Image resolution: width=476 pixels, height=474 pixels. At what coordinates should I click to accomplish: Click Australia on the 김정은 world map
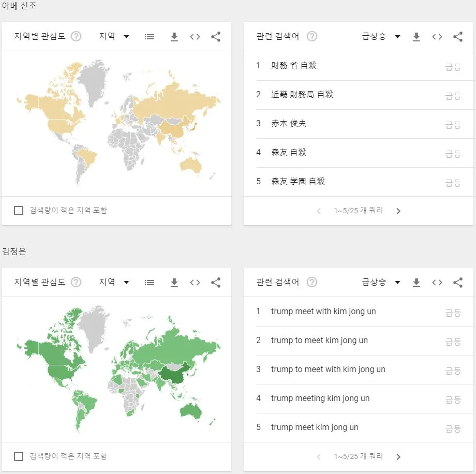tap(190, 411)
